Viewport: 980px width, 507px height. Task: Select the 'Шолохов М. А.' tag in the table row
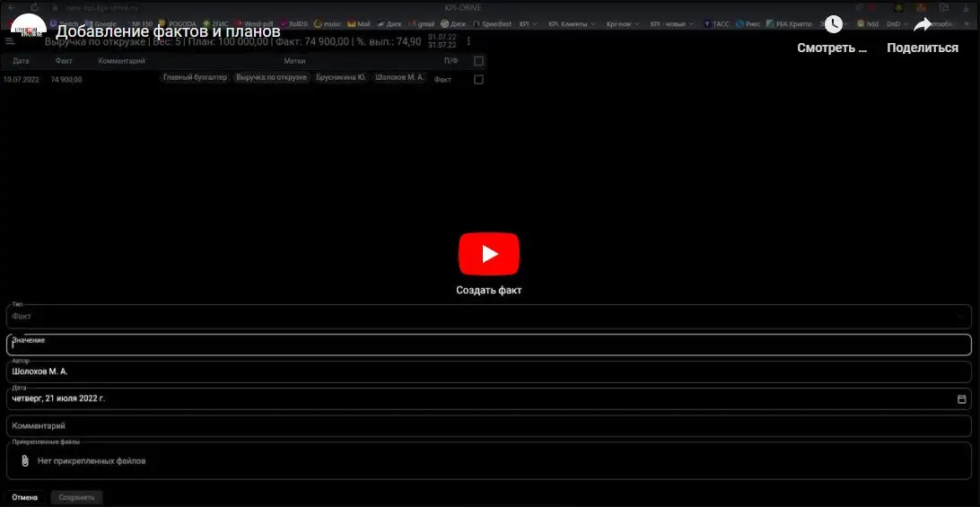tap(398, 77)
